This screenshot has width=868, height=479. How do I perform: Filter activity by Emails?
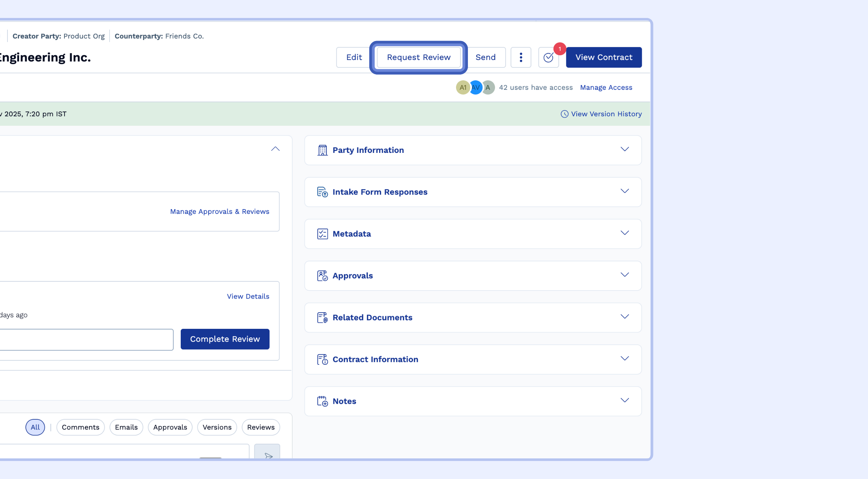coord(126,427)
